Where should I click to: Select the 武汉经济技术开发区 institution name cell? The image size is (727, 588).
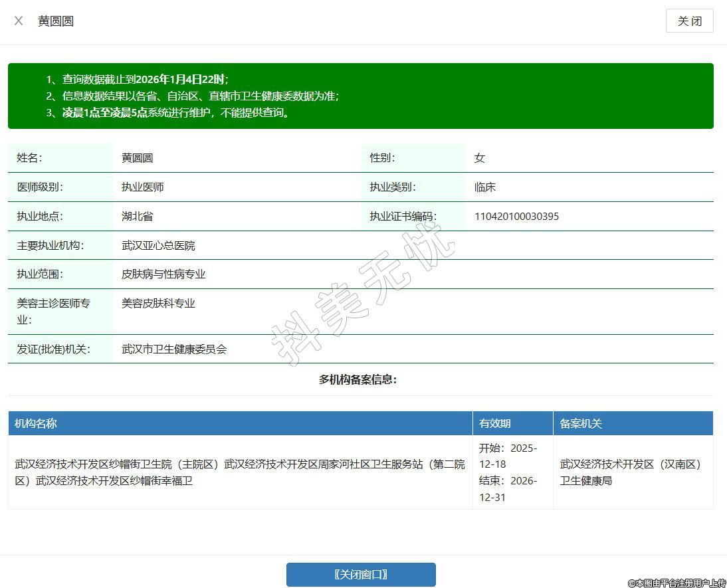coord(240,472)
